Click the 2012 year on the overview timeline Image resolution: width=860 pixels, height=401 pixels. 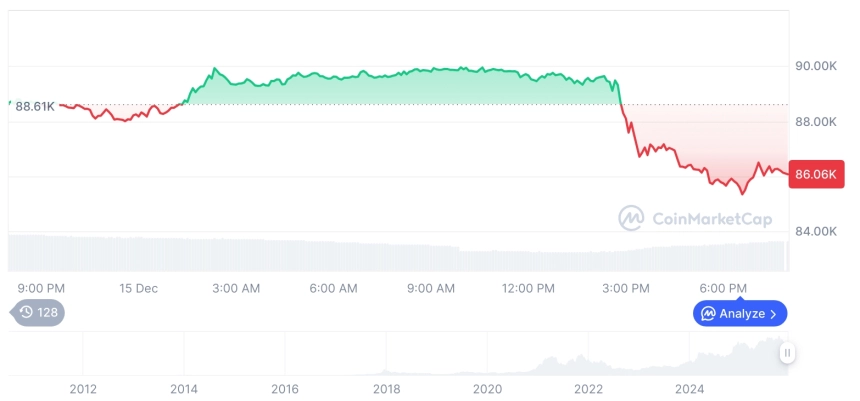point(82,389)
